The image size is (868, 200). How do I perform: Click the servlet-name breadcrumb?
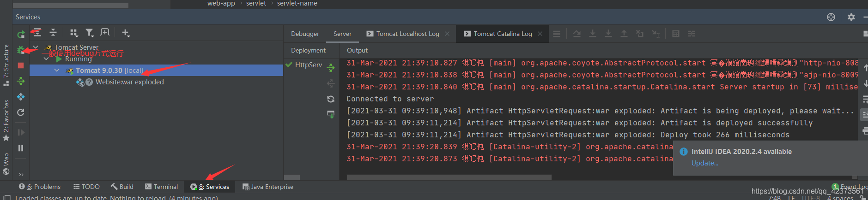pyautogui.click(x=297, y=3)
